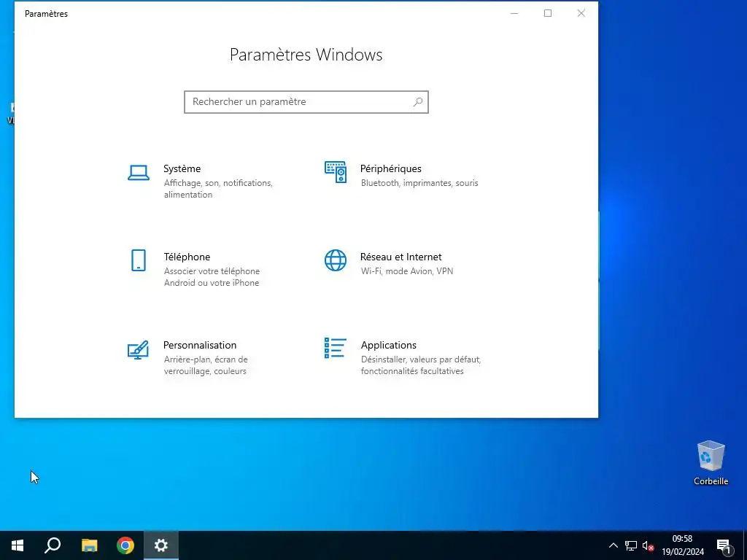
Task: Open the Téléphone settings title
Action: point(187,257)
